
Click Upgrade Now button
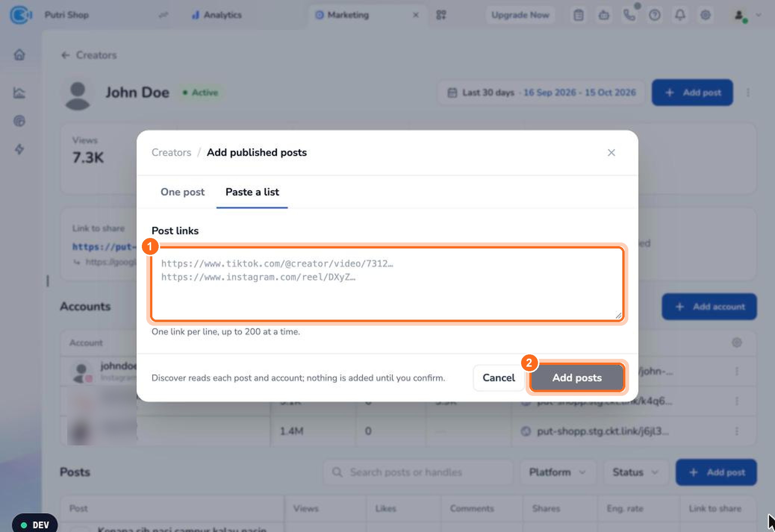pos(520,15)
